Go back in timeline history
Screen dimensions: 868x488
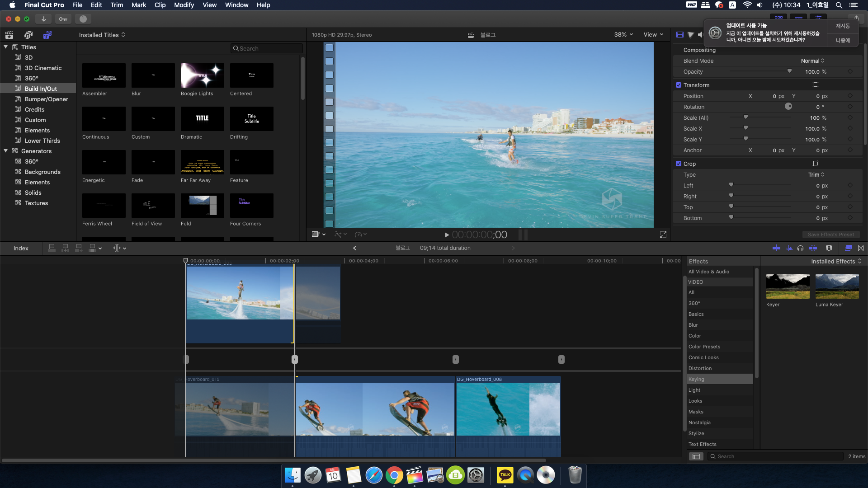pos(355,248)
